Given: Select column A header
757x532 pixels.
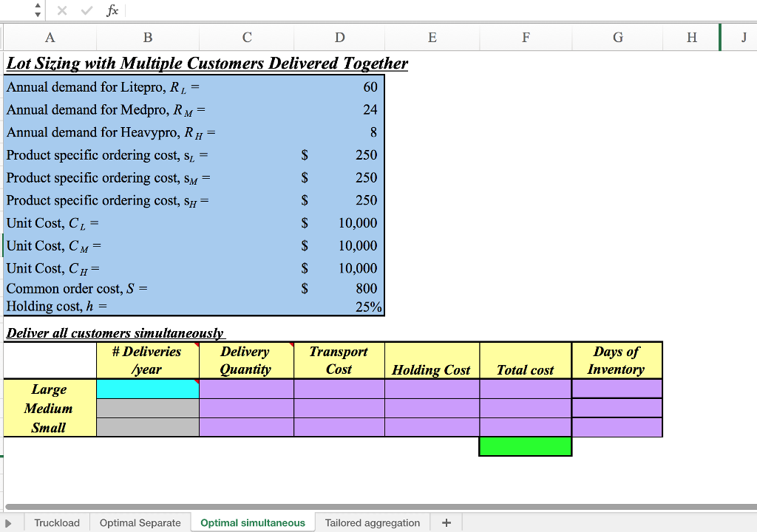Looking at the screenshot, I should (x=50, y=37).
